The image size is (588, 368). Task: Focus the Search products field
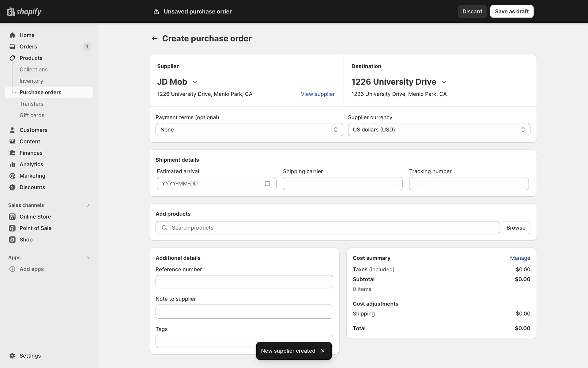pos(328,228)
